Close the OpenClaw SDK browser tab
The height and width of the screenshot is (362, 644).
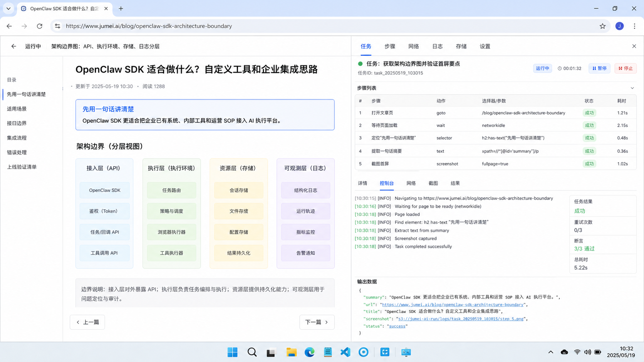coord(106,8)
